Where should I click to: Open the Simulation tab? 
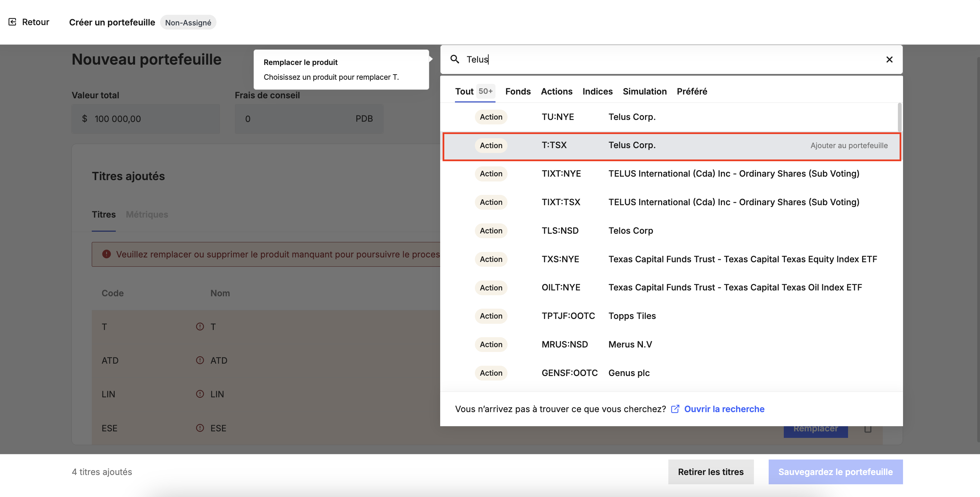tap(645, 91)
